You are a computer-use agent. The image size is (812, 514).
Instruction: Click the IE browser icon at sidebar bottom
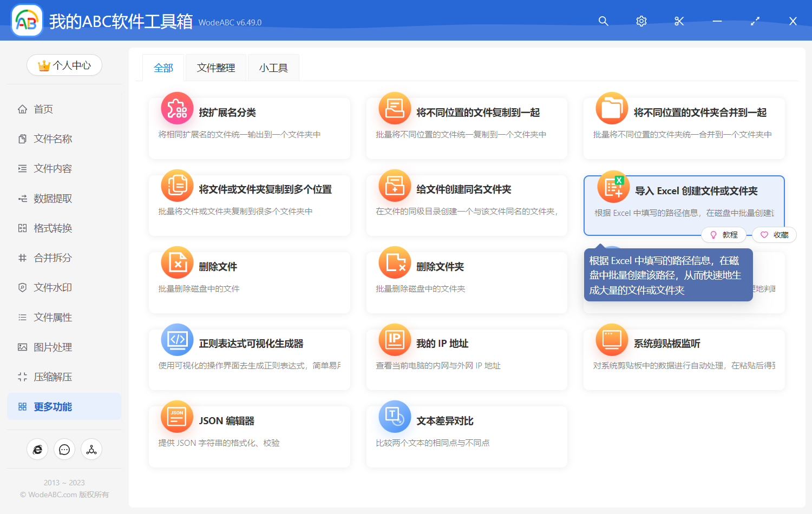click(37, 449)
